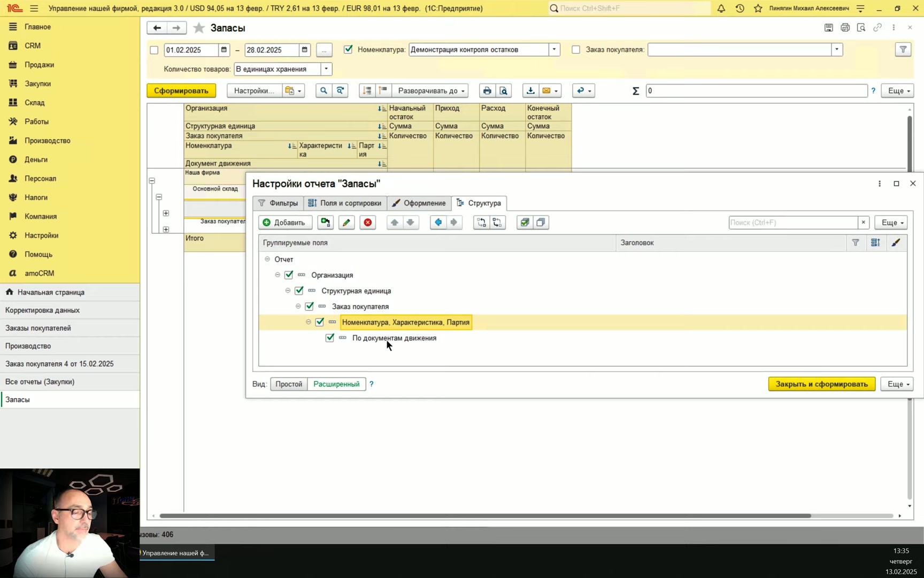Click the star favorite icon beside Запасы
924x578 pixels.
coord(199,28)
